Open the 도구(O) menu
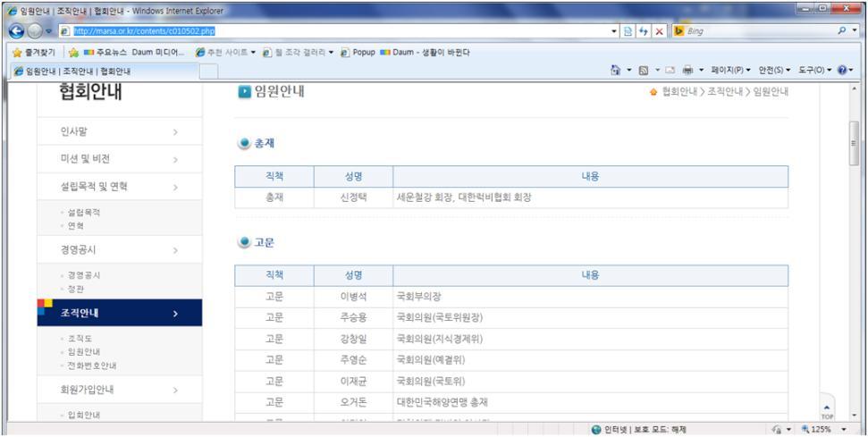This screenshot has width=868, height=437. click(x=815, y=71)
